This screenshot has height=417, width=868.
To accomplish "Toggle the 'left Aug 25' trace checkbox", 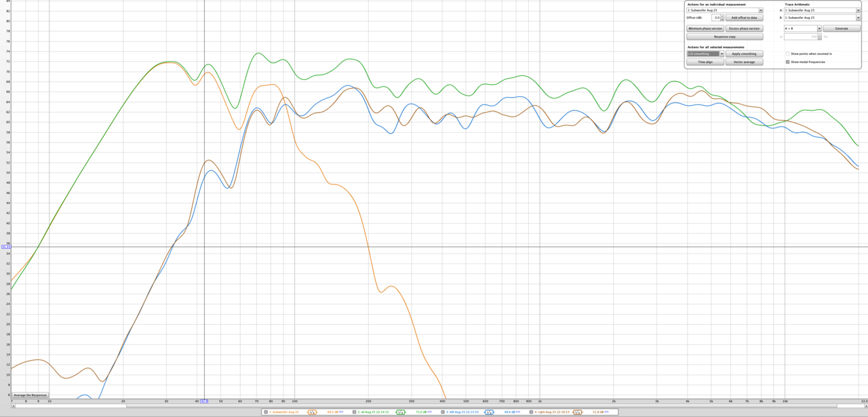I will point(443,412).
